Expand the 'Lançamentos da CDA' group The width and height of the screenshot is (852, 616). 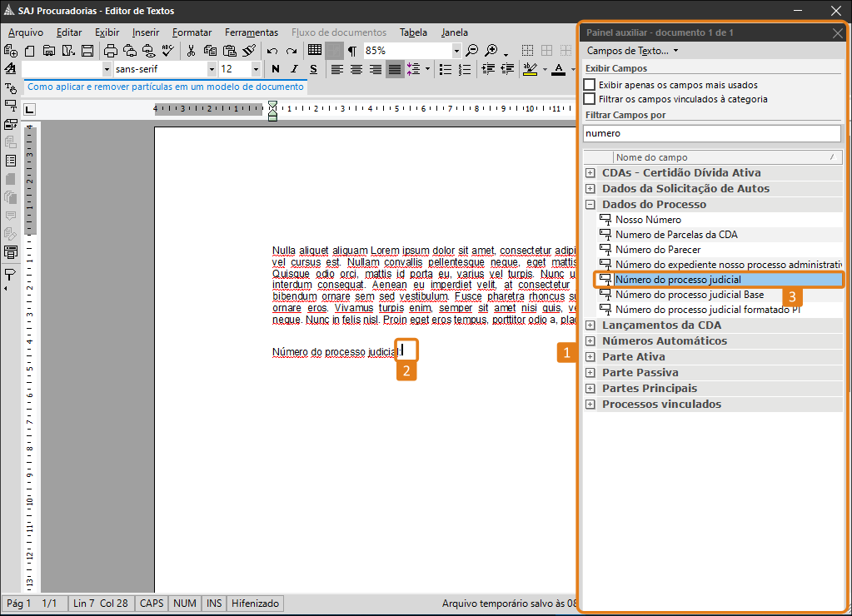pos(590,325)
